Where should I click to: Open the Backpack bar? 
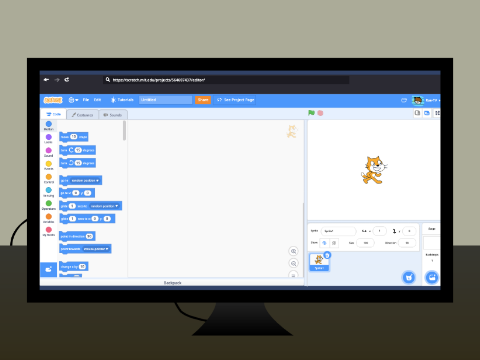tap(172, 283)
